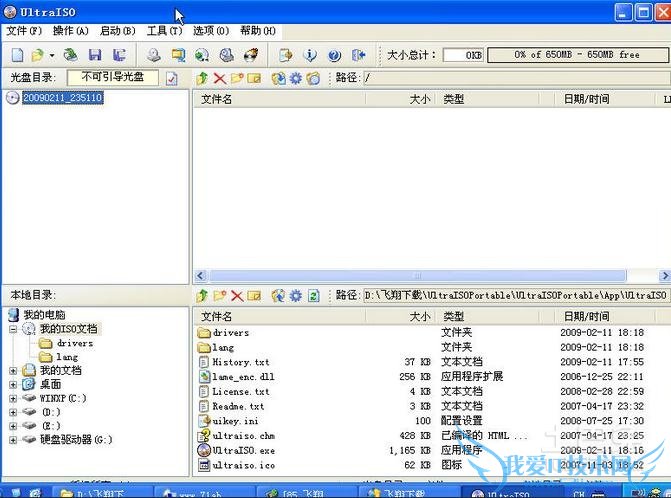Select the lang folder in local tree
This screenshot has width=671, height=498.
click(67, 357)
